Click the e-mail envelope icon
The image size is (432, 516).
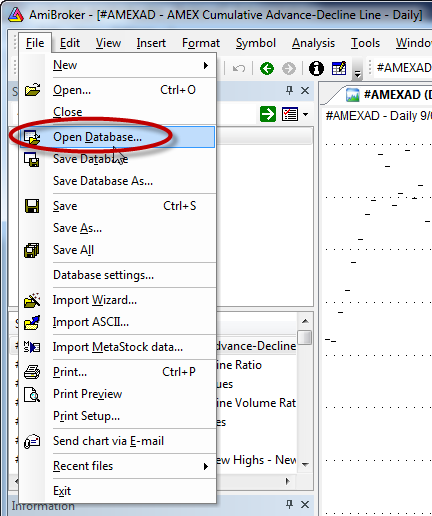pos(32,442)
